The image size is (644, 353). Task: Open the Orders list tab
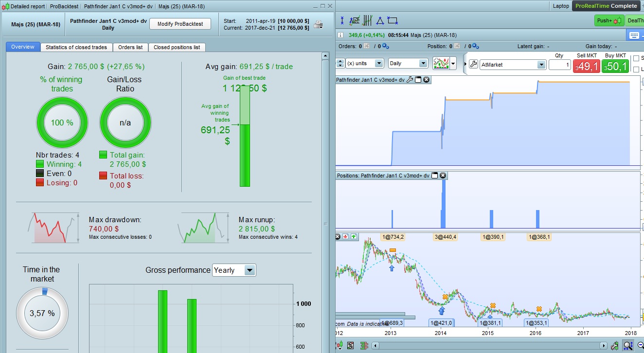(x=130, y=47)
